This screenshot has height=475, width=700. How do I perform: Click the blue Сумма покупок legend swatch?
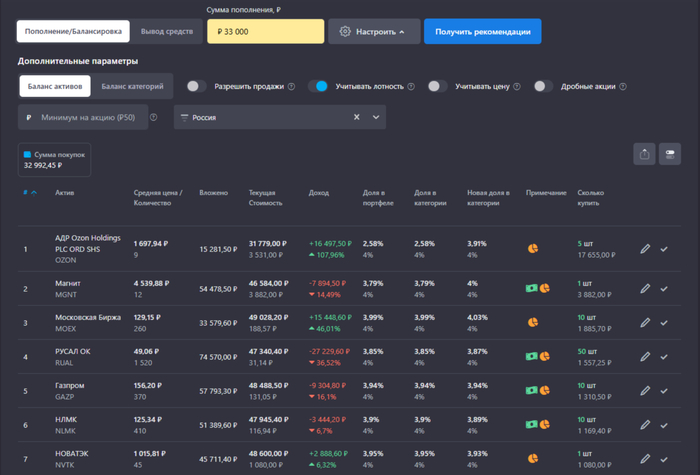pyautogui.click(x=28, y=155)
